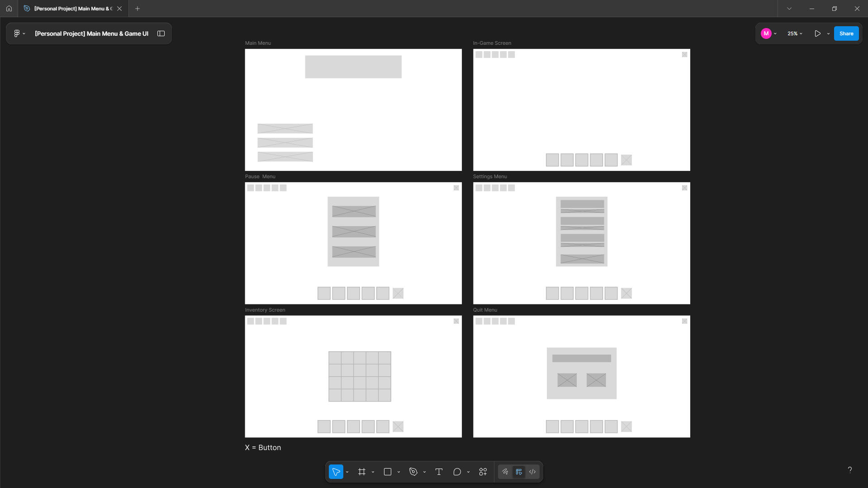Switch to Design mode
This screenshot has height=488, width=868.
(519, 472)
